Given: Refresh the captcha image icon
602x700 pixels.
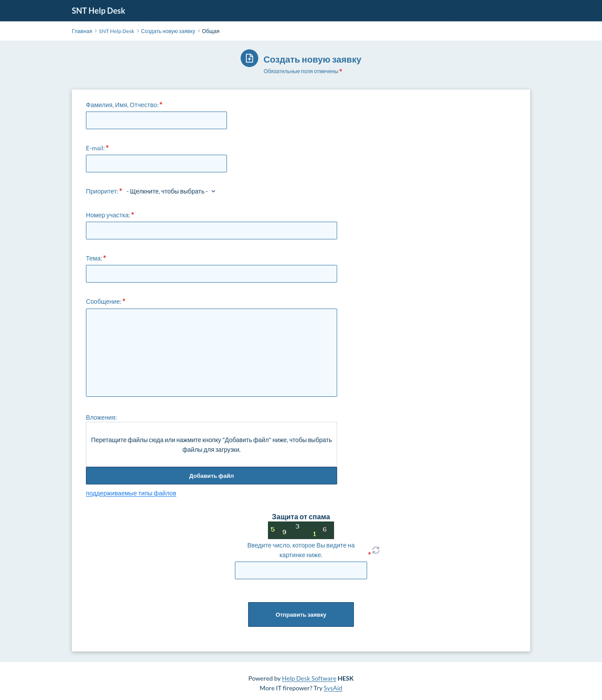Looking at the screenshot, I should (376, 550).
